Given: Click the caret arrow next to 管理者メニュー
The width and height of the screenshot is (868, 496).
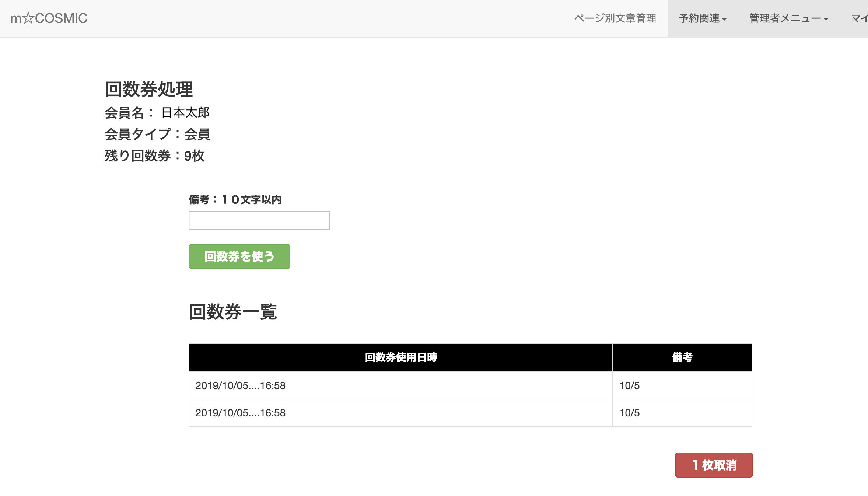Looking at the screenshot, I should (x=826, y=19).
